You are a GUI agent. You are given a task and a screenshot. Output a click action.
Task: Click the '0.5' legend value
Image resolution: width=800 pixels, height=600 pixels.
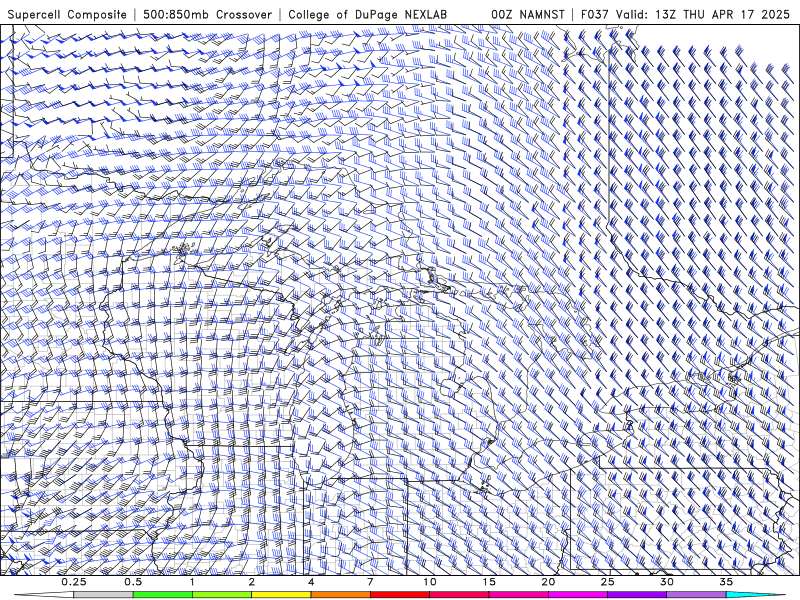(x=133, y=582)
